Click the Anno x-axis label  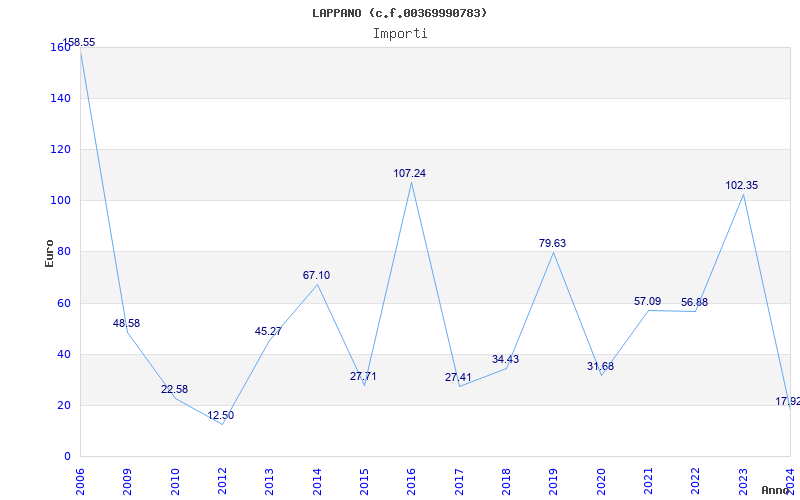tap(776, 490)
